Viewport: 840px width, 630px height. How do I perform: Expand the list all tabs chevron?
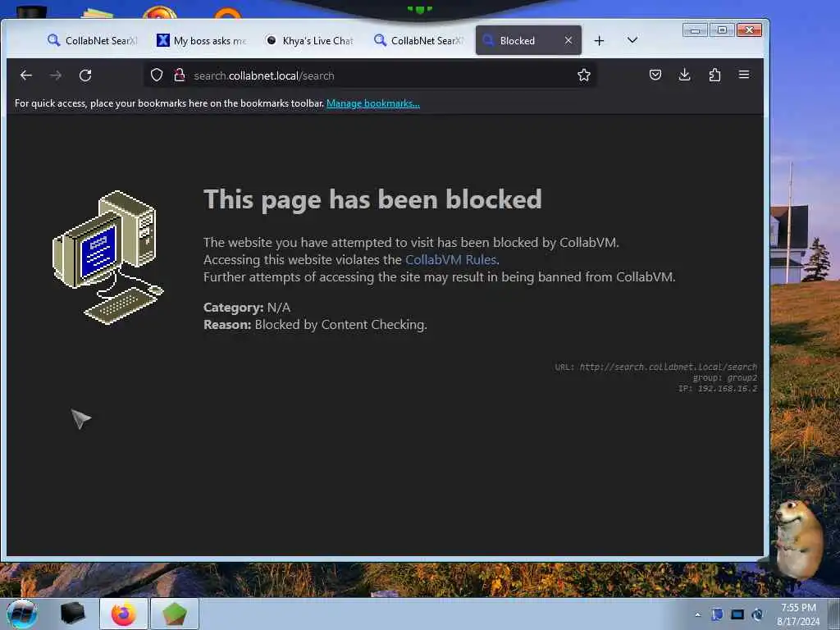[x=632, y=40]
